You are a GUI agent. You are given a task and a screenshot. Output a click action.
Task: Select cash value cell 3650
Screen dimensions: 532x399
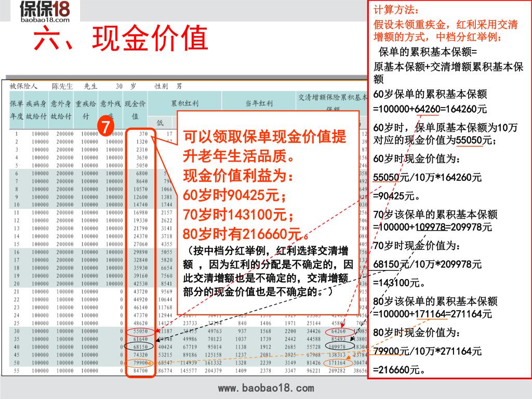pyautogui.click(x=142, y=157)
